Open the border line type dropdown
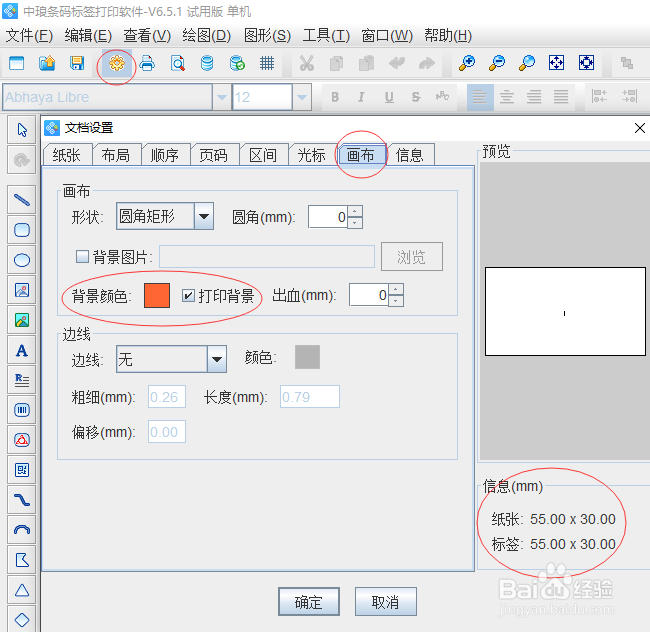 pos(217,359)
